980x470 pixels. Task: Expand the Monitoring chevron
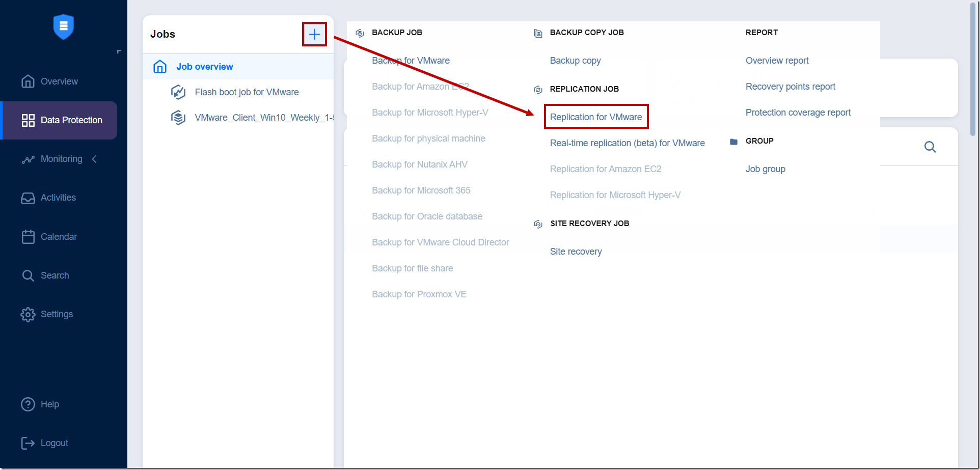click(94, 159)
